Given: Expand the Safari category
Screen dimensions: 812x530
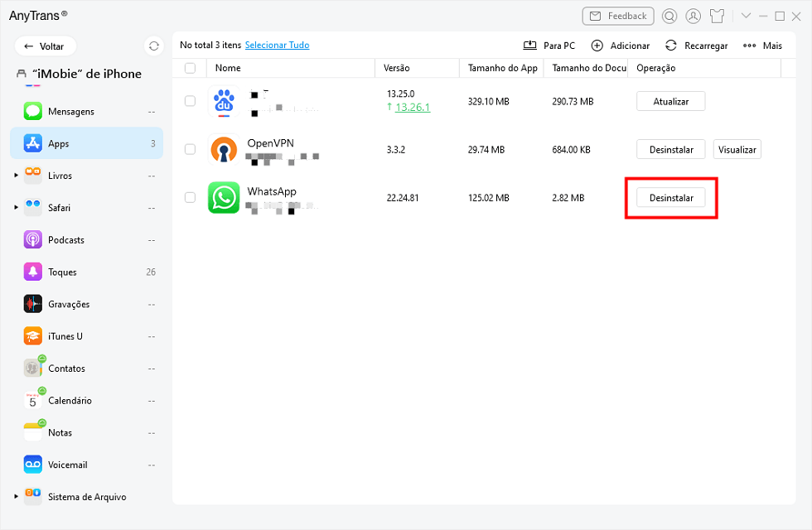Looking at the screenshot, I should (x=14, y=207).
